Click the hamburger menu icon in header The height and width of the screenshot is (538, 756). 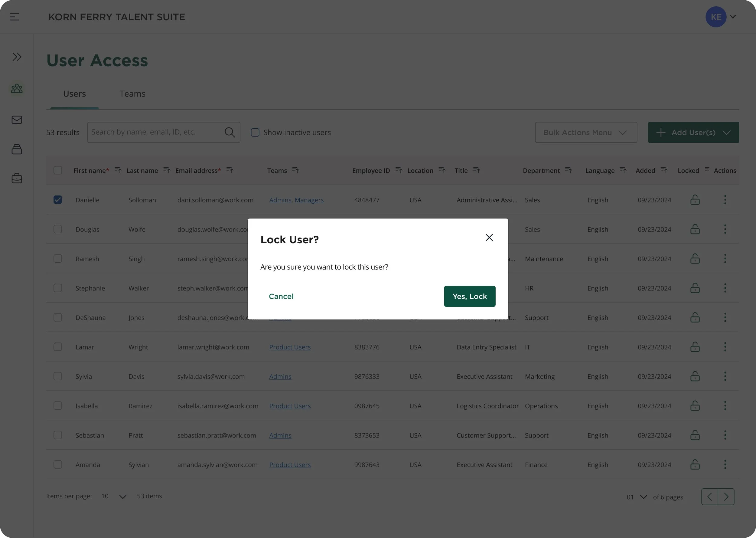point(15,17)
